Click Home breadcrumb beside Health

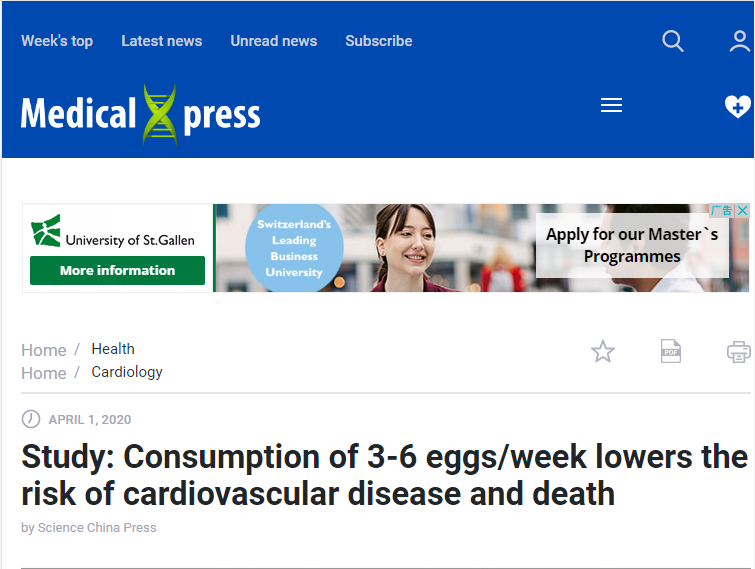(x=44, y=350)
